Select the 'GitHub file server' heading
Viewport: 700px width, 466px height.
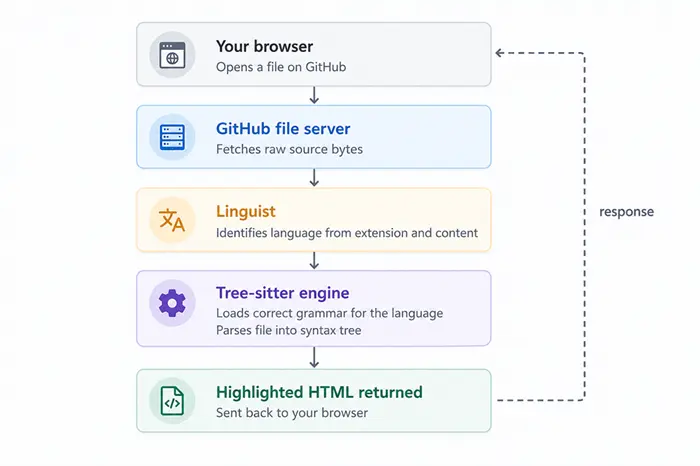click(x=283, y=129)
